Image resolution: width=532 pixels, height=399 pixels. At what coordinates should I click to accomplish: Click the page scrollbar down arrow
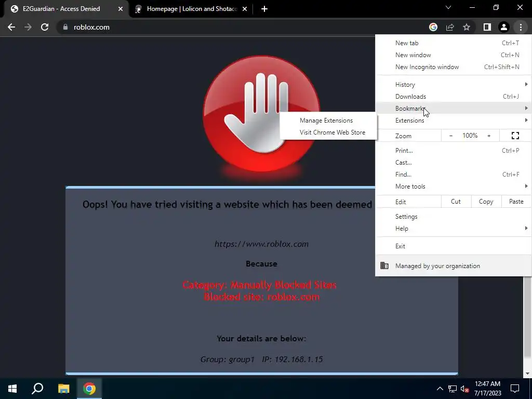pos(528,374)
